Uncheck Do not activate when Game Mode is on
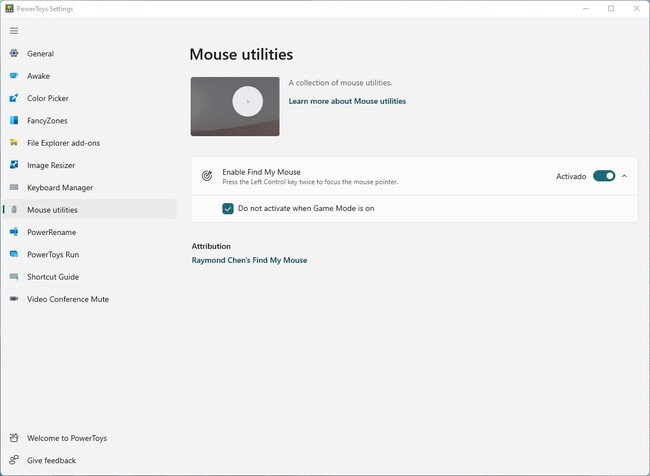 228,208
